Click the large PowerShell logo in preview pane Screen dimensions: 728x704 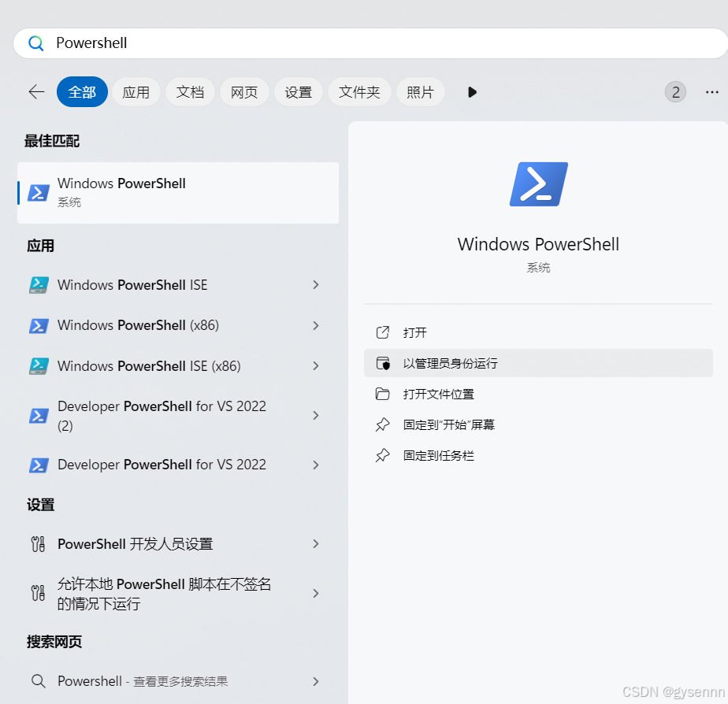pyautogui.click(x=539, y=184)
